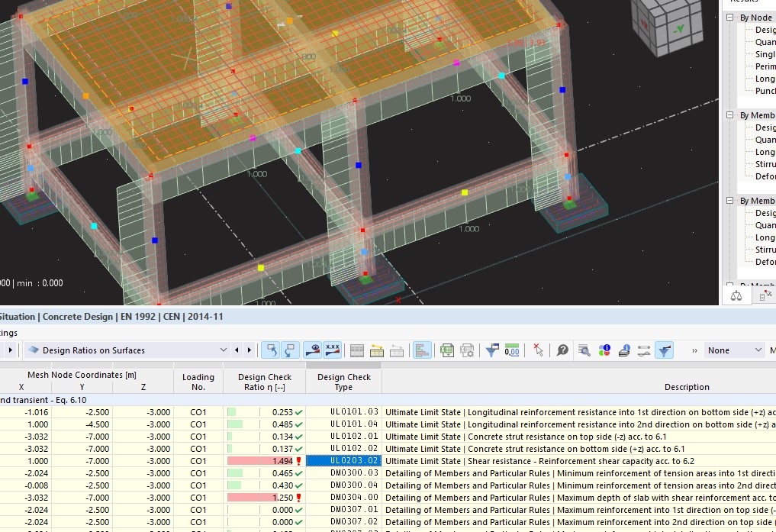Screen dimensions: 776x532
Task: Select the UL0203.02 design check cell
Action: pos(343,461)
